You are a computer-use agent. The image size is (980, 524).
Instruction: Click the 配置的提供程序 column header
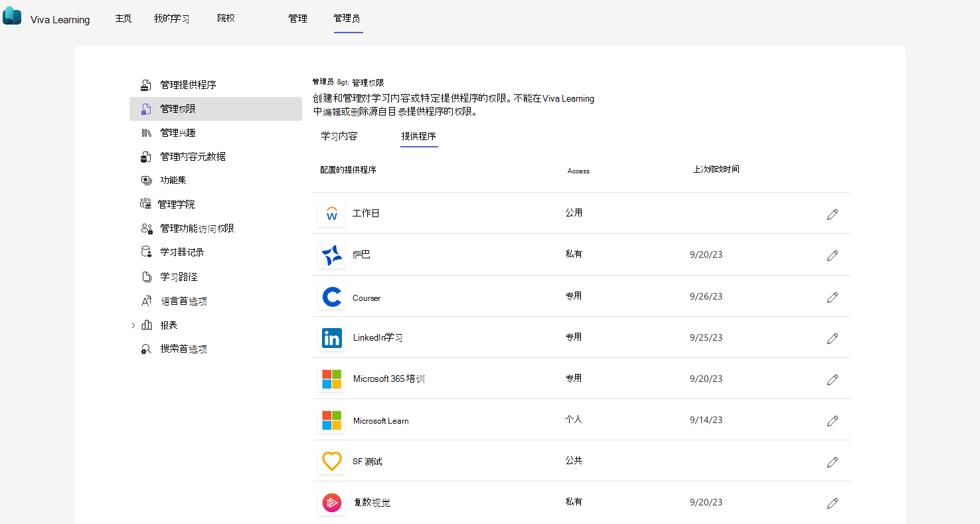click(x=348, y=170)
